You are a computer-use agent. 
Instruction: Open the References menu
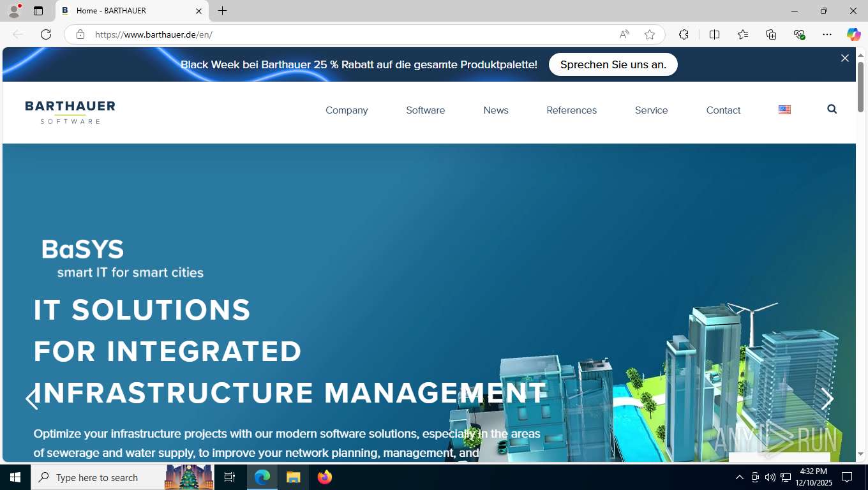[x=572, y=110]
